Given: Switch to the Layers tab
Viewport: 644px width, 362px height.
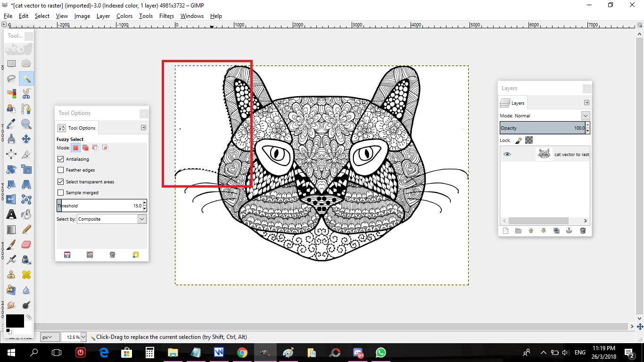Looking at the screenshot, I should tap(513, 103).
